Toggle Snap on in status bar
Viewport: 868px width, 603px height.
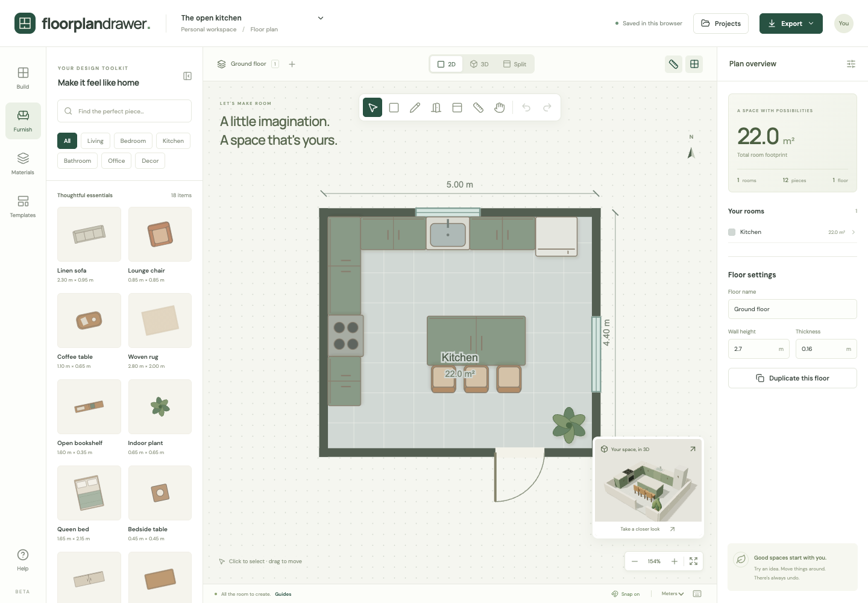click(x=626, y=594)
